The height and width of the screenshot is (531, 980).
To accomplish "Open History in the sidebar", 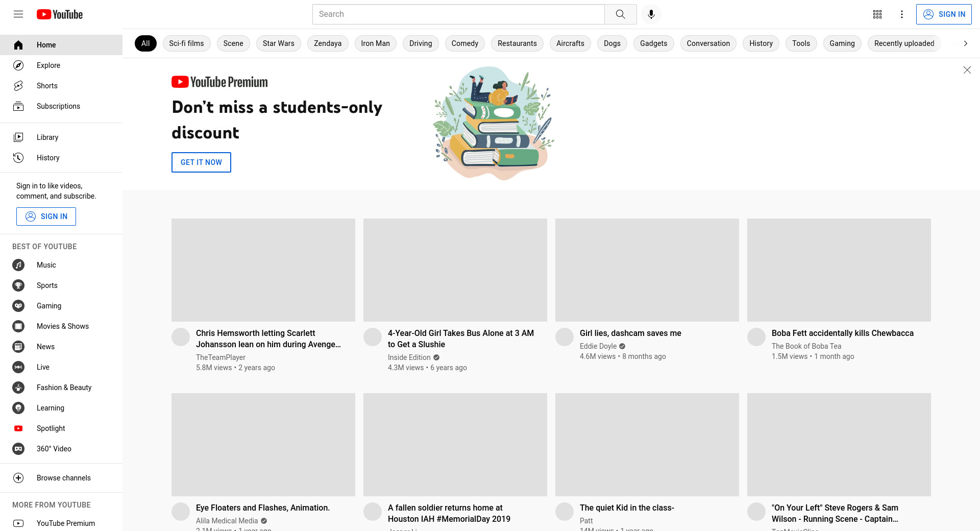I will (x=61, y=158).
